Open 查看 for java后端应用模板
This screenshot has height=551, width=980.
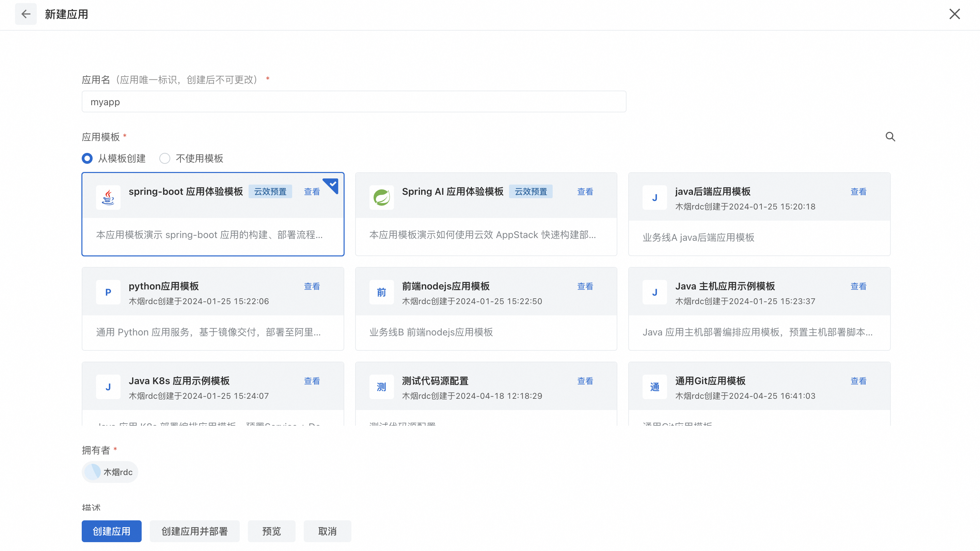coord(858,191)
